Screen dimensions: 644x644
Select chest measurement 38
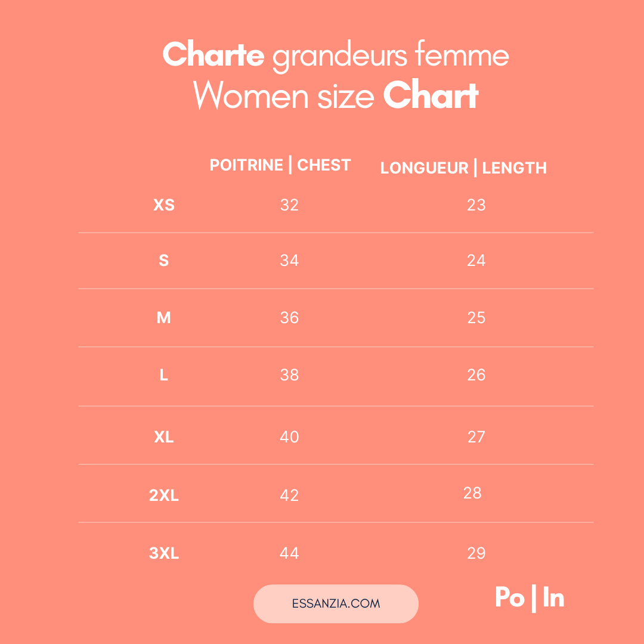(x=289, y=375)
